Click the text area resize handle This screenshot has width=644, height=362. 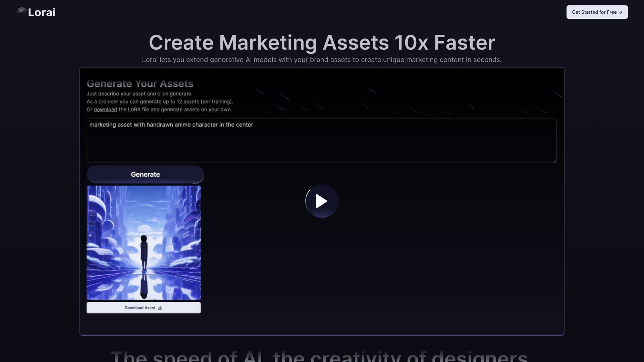click(555, 161)
